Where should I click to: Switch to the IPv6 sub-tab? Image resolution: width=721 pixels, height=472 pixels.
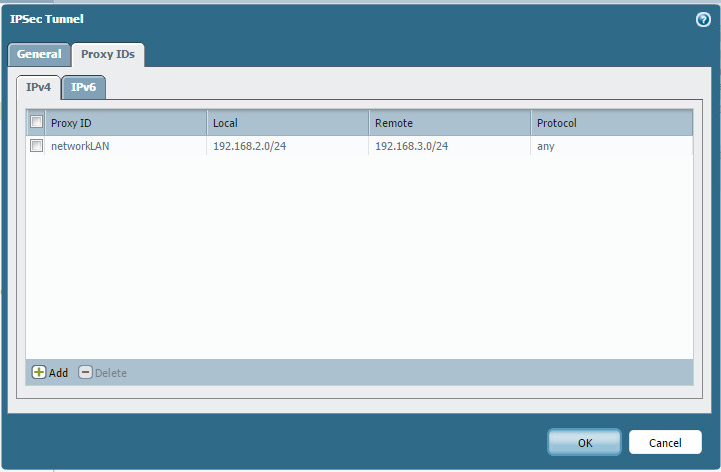point(84,88)
